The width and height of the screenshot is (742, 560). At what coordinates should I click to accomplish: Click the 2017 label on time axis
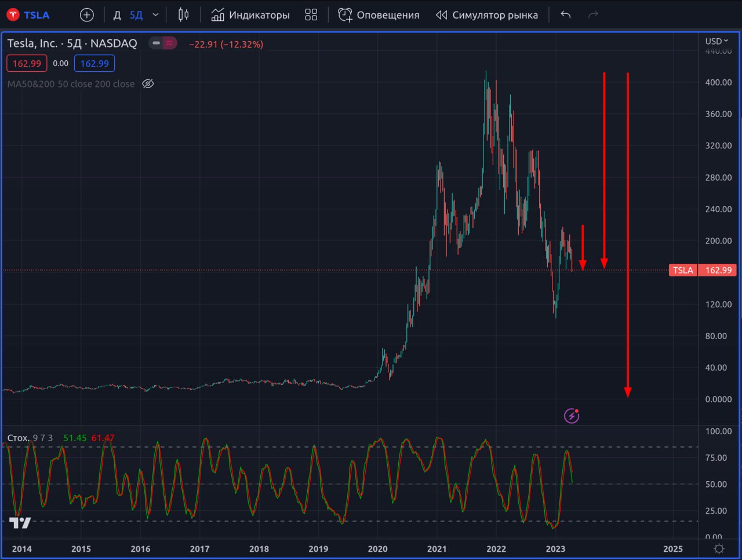pos(200,549)
